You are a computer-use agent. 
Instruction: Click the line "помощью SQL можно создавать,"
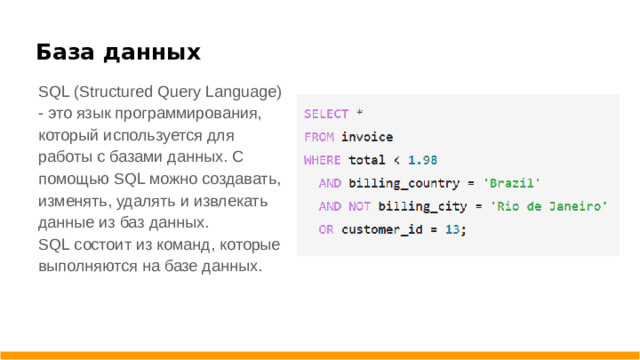(160, 179)
